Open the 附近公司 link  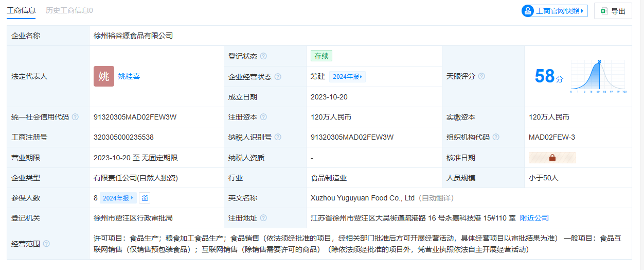(534, 218)
